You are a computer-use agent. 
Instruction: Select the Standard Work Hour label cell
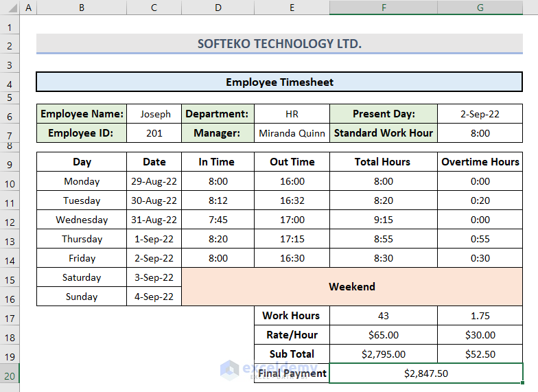[x=384, y=133]
